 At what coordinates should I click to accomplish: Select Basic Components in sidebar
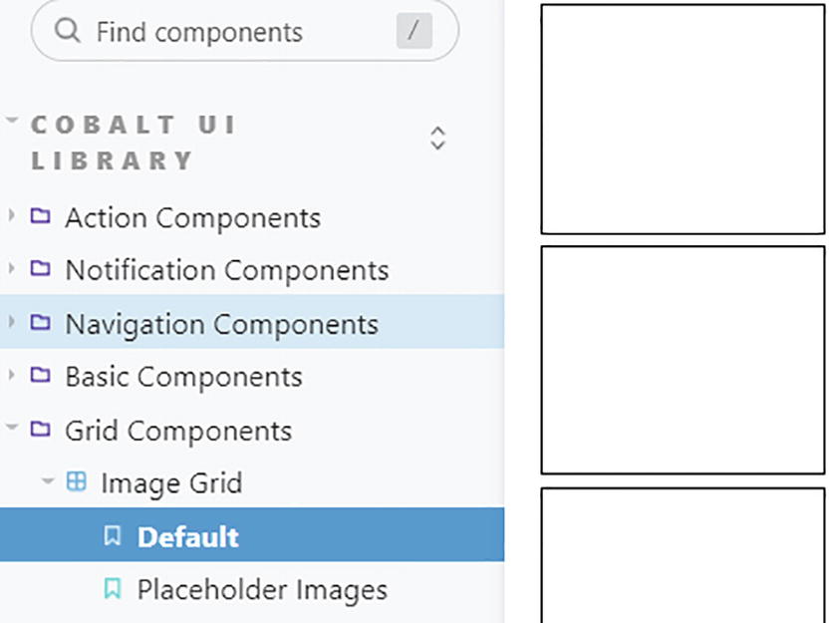point(183,377)
